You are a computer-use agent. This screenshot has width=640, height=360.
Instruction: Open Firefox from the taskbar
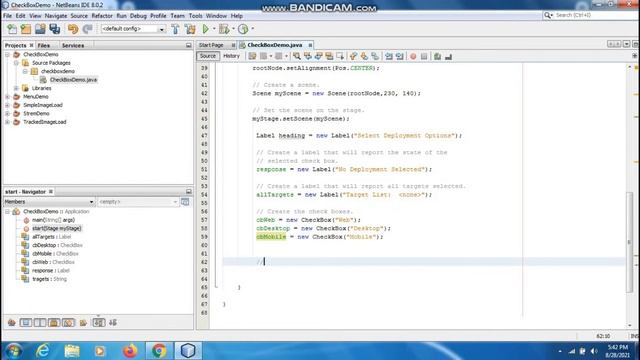click(130, 351)
